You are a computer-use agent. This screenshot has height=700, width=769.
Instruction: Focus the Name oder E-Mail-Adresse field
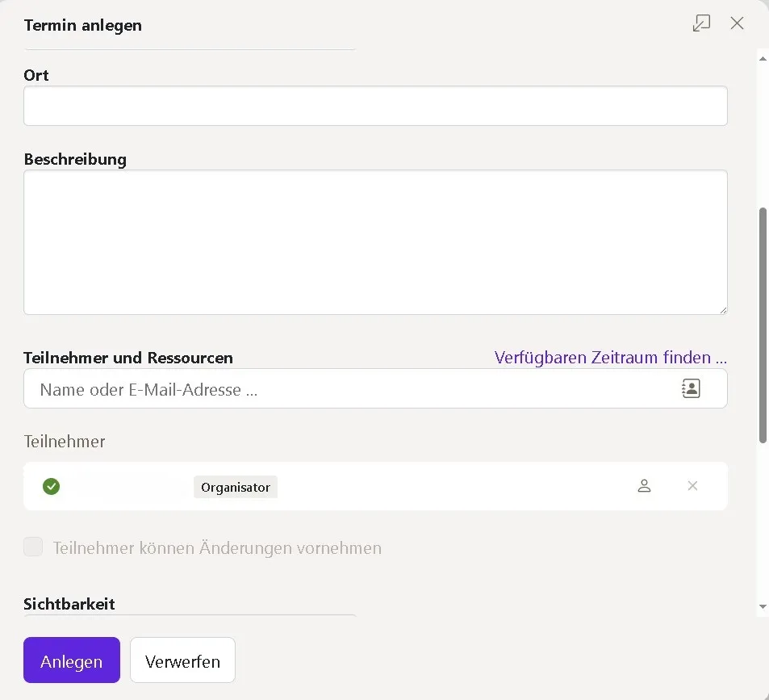347,389
